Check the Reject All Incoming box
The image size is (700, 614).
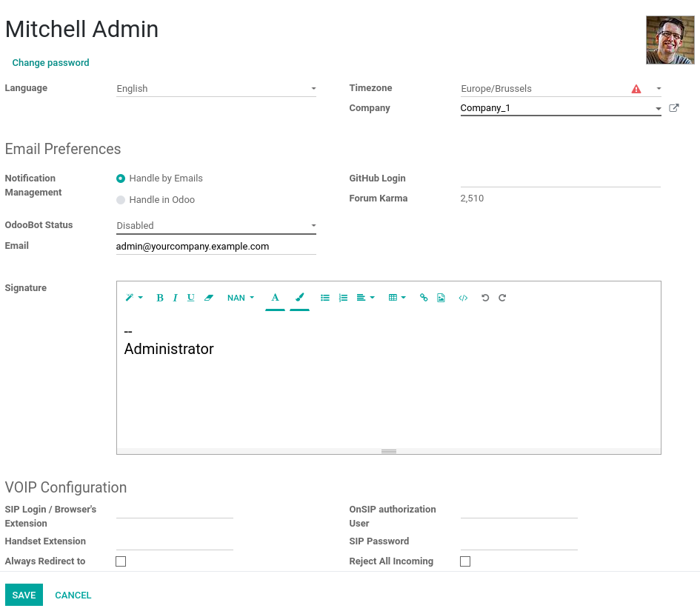pyautogui.click(x=465, y=561)
